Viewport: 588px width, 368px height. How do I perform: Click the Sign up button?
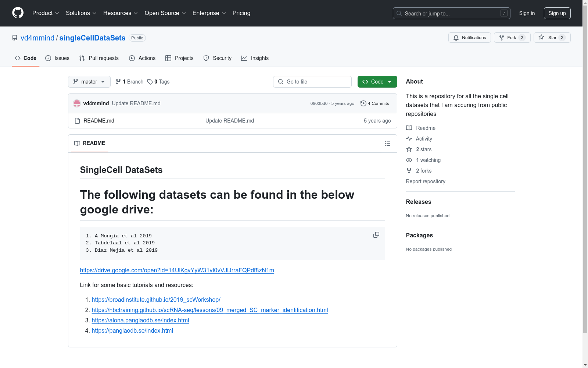[557, 13]
